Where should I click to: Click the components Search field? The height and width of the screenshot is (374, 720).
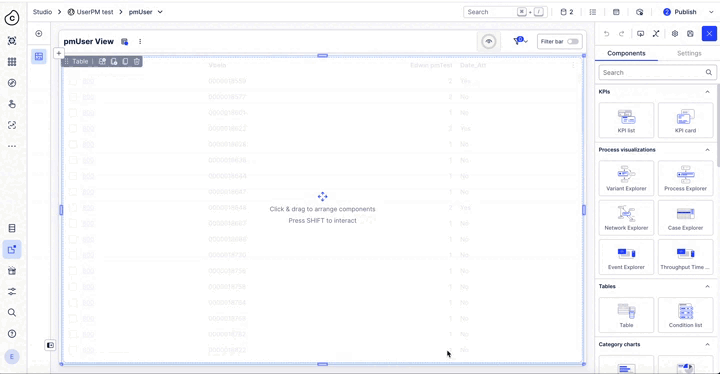[657, 73]
